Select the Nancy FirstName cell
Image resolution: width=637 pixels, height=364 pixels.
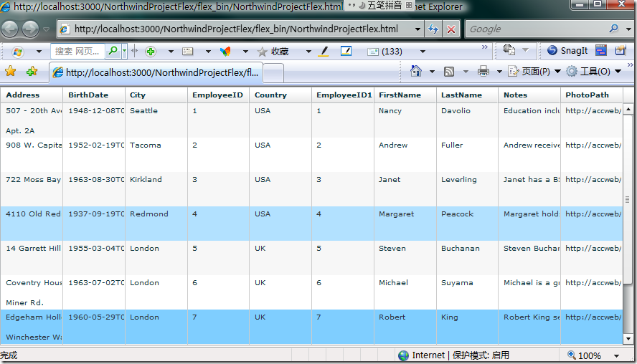coord(405,120)
